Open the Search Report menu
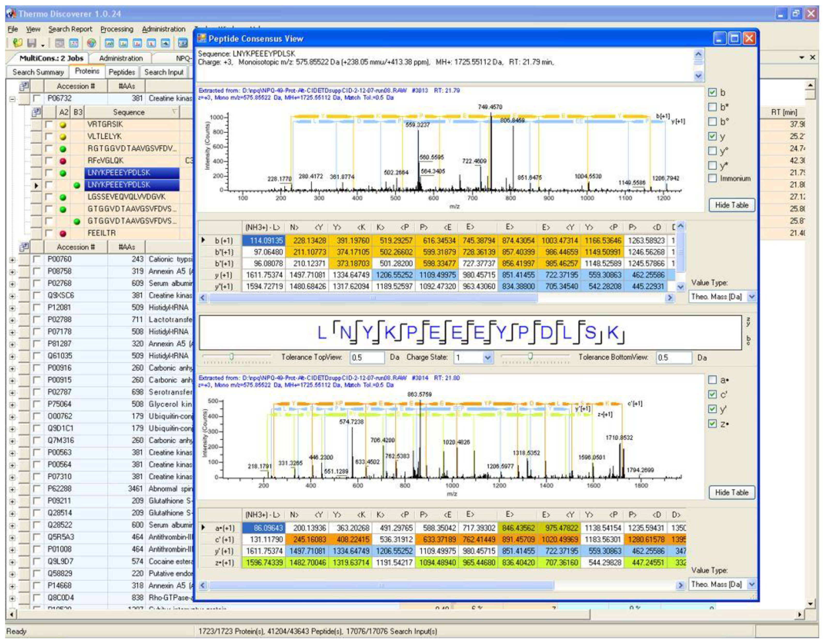The image size is (824, 644). [70, 29]
